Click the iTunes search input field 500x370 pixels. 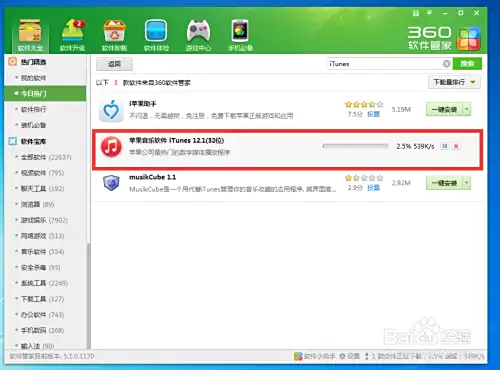(x=385, y=64)
